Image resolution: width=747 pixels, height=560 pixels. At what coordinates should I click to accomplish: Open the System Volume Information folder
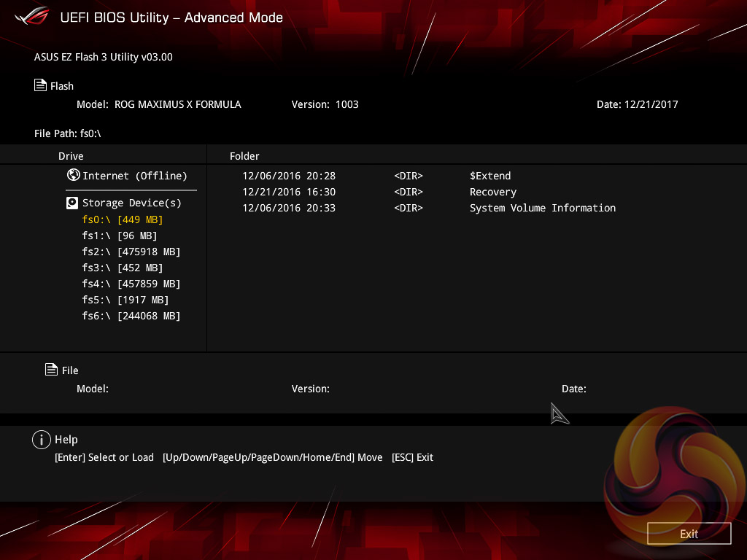542,208
